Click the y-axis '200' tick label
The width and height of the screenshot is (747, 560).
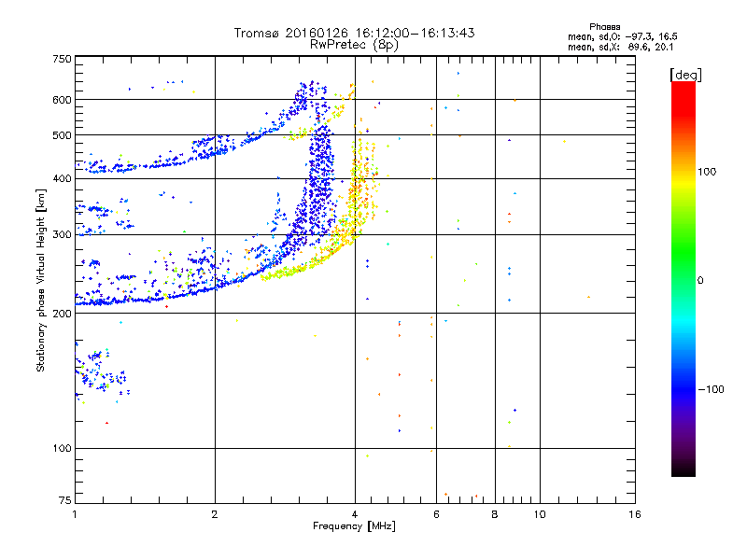pos(62,314)
